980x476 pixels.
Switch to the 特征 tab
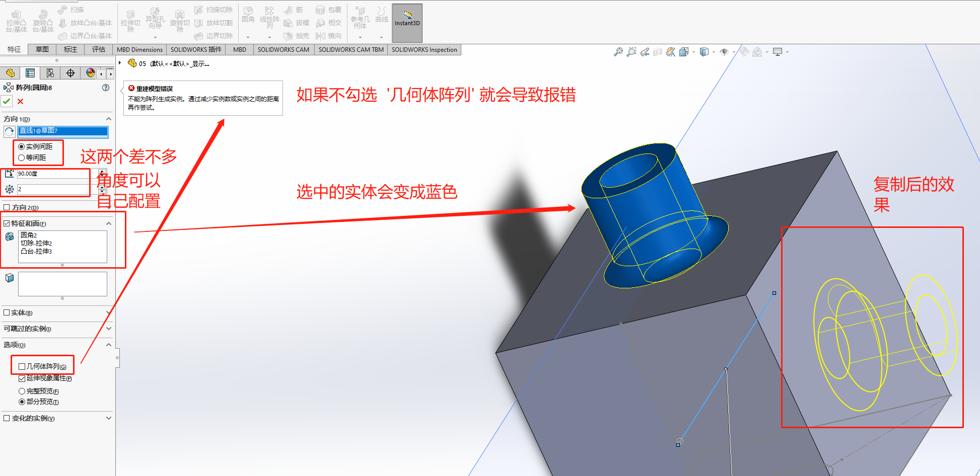14,49
